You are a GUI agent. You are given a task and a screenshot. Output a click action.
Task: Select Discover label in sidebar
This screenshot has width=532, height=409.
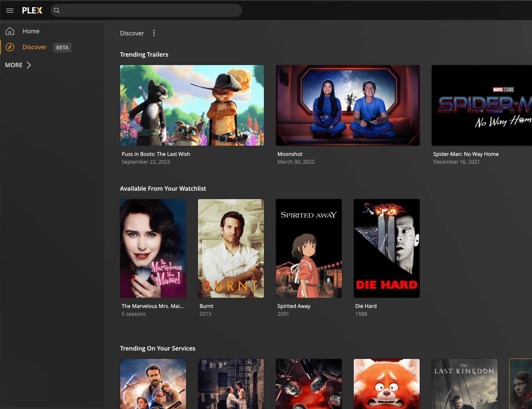pyautogui.click(x=34, y=47)
